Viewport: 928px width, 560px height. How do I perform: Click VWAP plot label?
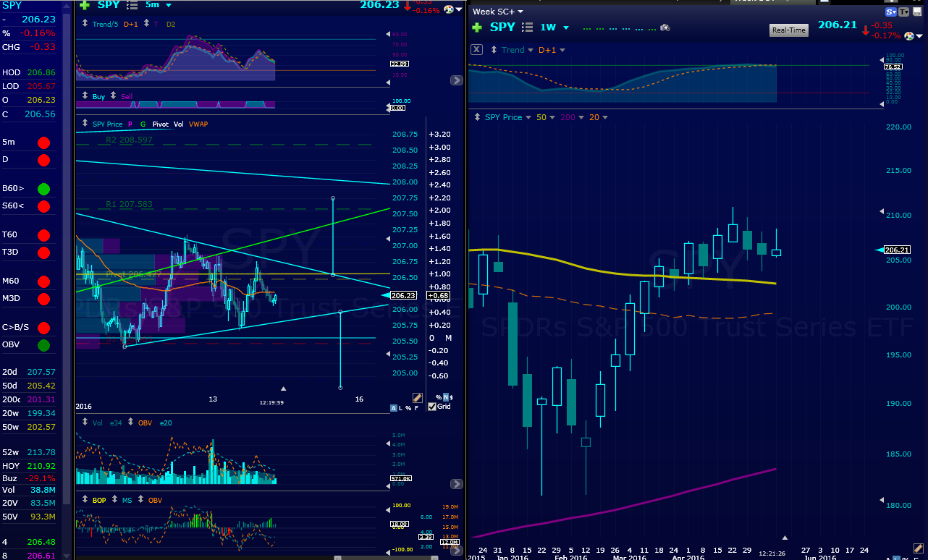tap(198, 124)
